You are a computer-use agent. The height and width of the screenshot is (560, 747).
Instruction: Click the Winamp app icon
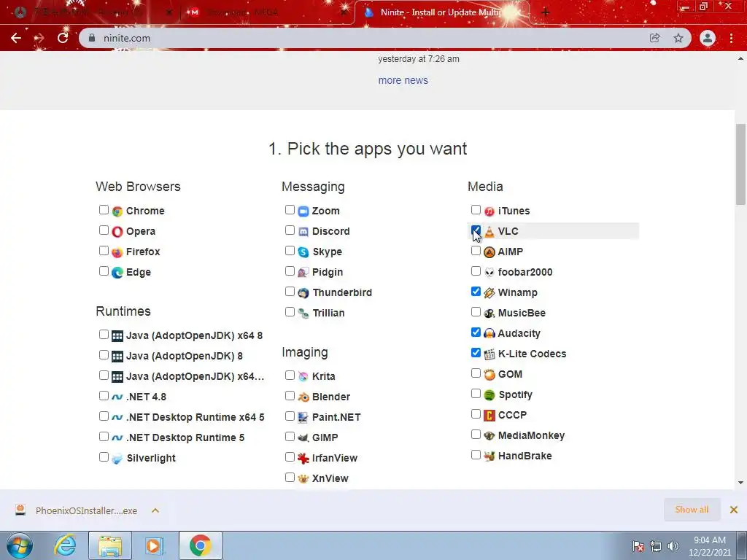(489, 293)
